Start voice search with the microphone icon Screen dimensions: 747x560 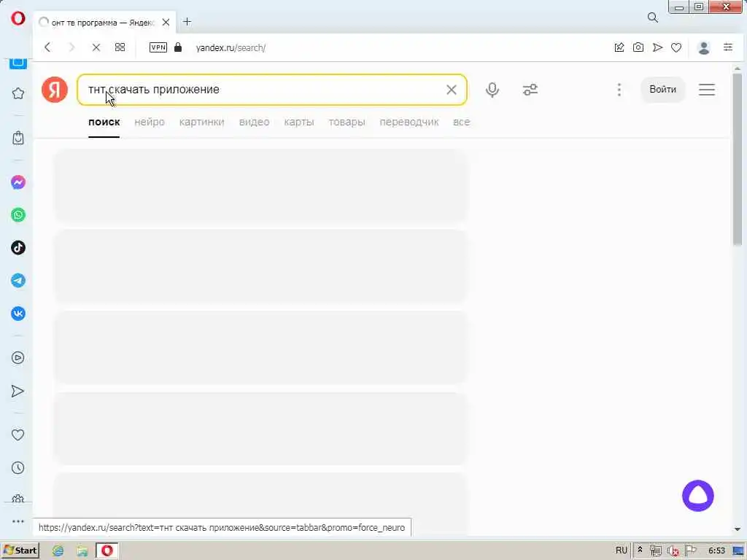(492, 90)
